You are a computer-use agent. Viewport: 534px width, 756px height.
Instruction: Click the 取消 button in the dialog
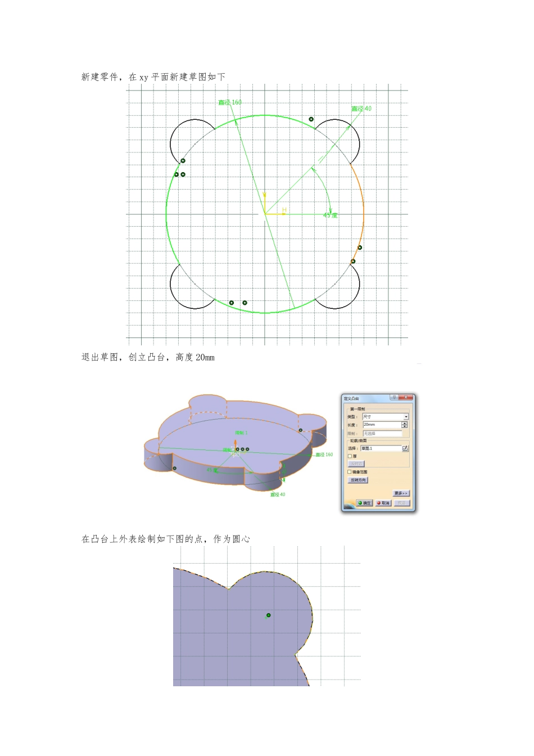383,503
